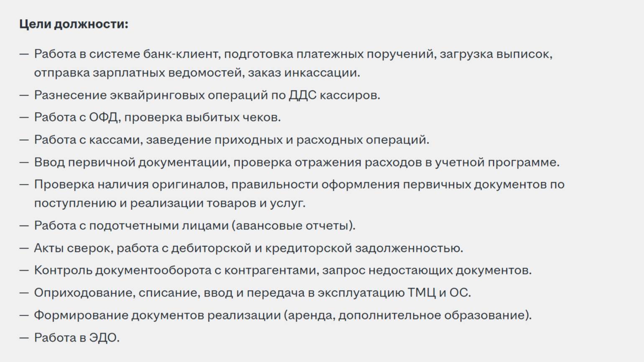Viewport: 644px width, 362px height.
Task: Click the line starting "Работа в системе банк-клиент"
Action: pyautogui.click(x=293, y=54)
